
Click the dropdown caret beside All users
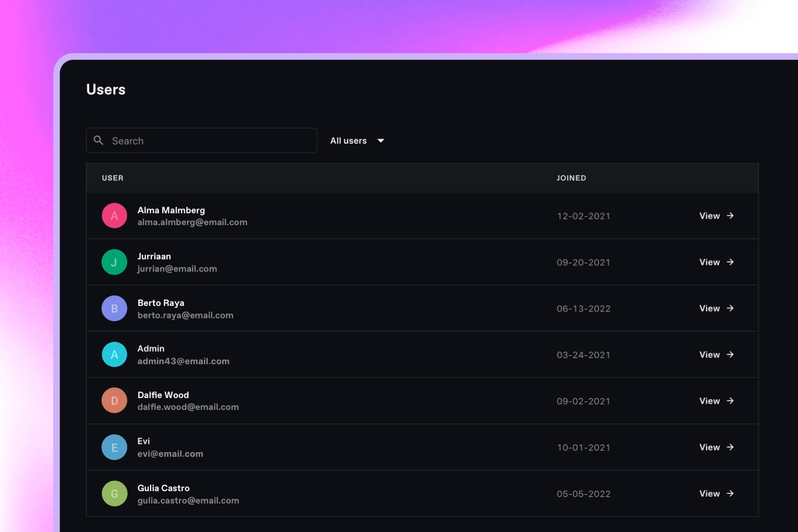point(380,141)
